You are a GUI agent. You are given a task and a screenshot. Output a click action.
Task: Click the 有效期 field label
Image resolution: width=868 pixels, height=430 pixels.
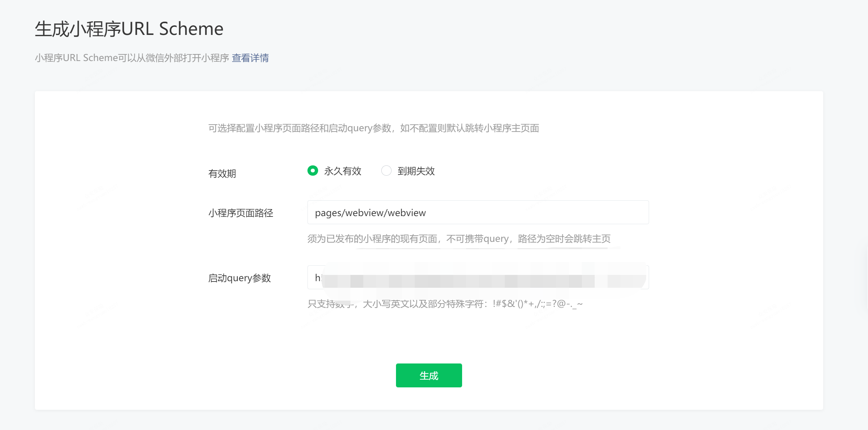coord(222,173)
